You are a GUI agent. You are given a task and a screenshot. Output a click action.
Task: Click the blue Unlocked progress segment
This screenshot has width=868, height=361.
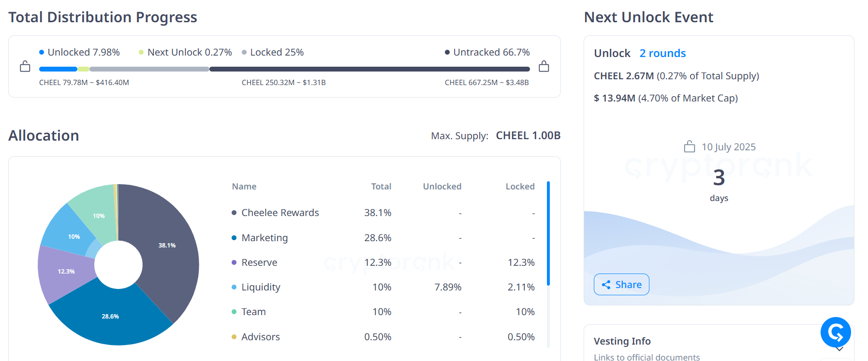pos(58,69)
